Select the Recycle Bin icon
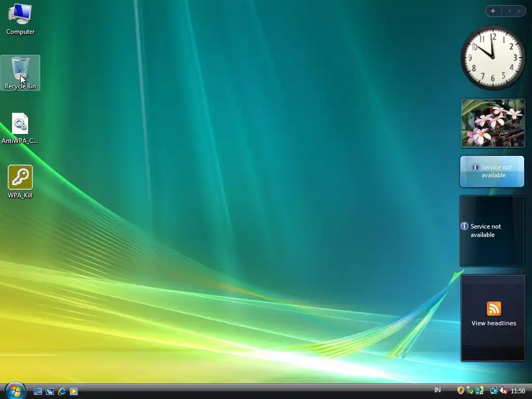Image resolution: width=532 pixels, height=399 pixels. 20,73
